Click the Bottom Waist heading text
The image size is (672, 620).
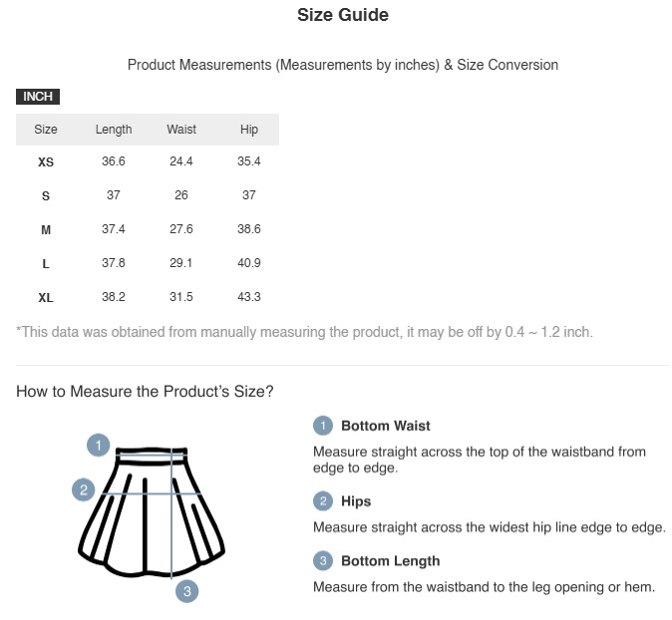[386, 426]
